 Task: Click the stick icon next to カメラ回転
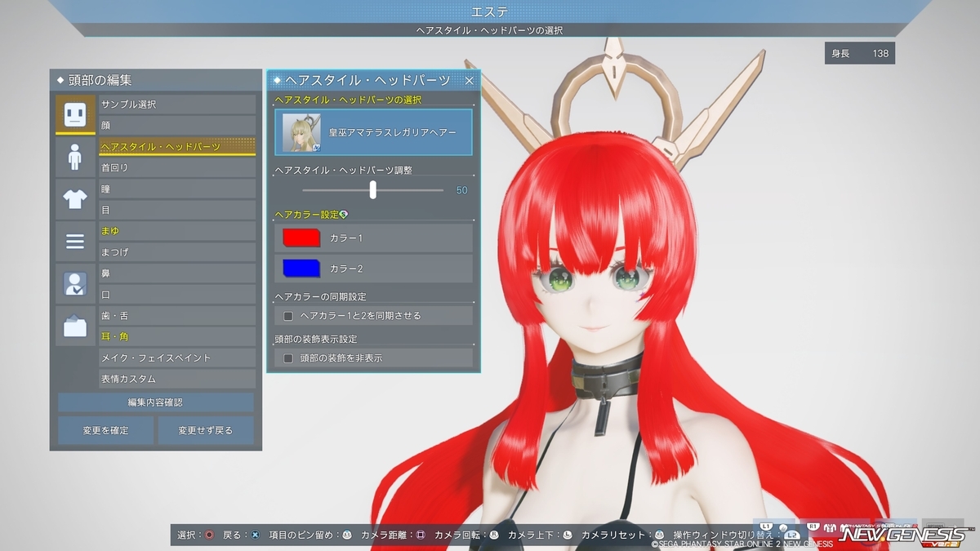[x=494, y=535]
